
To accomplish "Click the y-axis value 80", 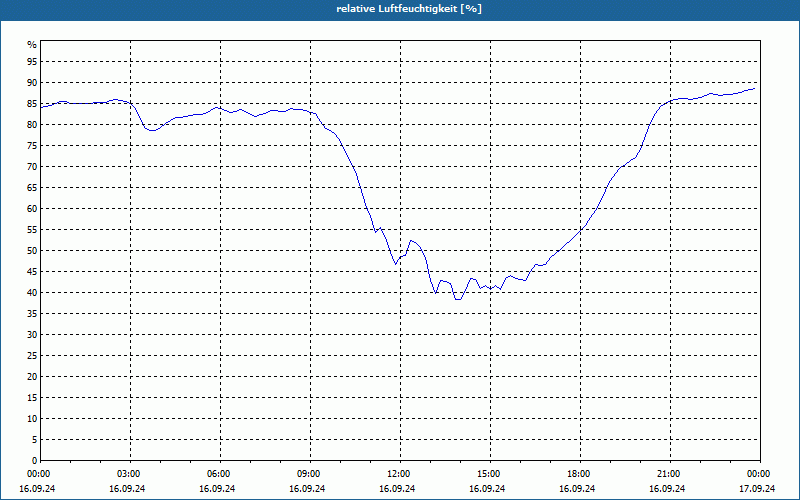I will 32,124.
